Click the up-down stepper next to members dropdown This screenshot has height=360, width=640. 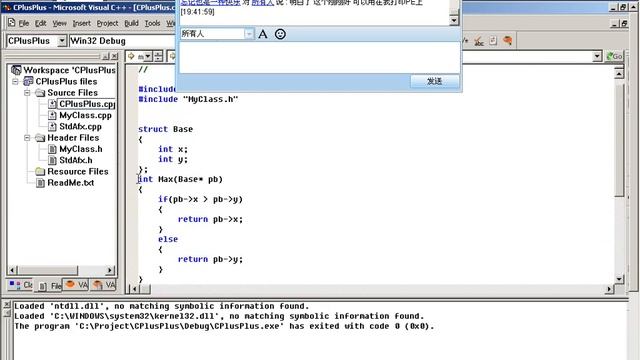[x=158, y=56]
